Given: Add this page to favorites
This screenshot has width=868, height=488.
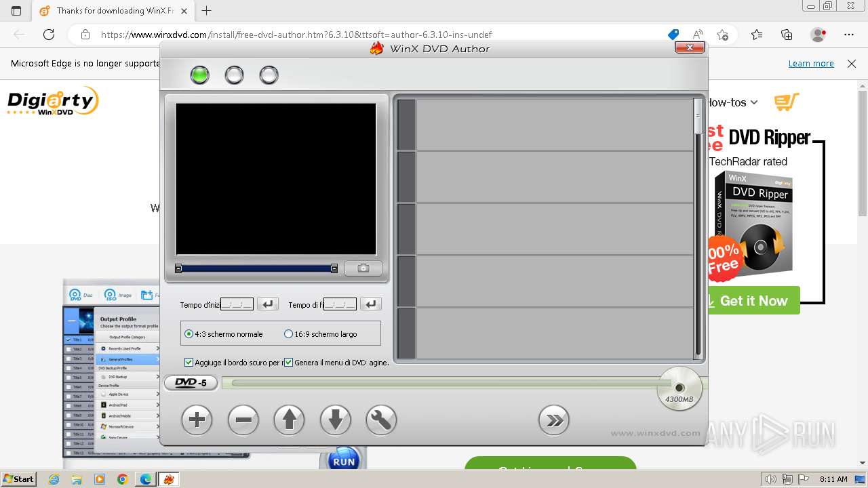Looking at the screenshot, I should pos(722,35).
